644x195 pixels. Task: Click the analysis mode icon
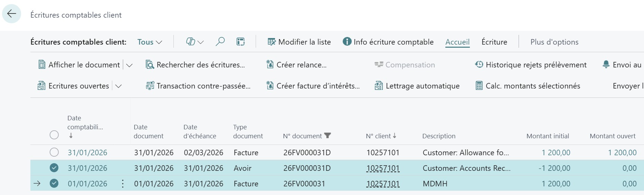click(x=241, y=42)
